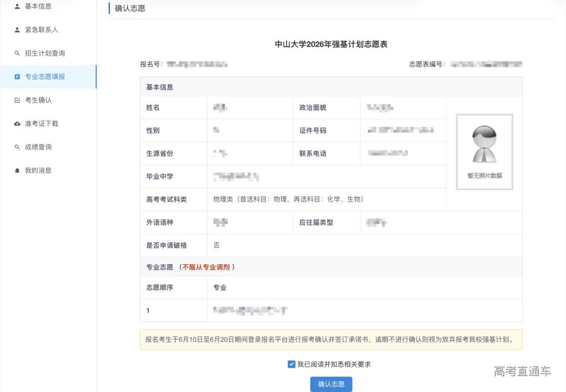The width and height of the screenshot is (566, 392).
Task: Click the 志愿表编号 value
Action: click(486, 64)
